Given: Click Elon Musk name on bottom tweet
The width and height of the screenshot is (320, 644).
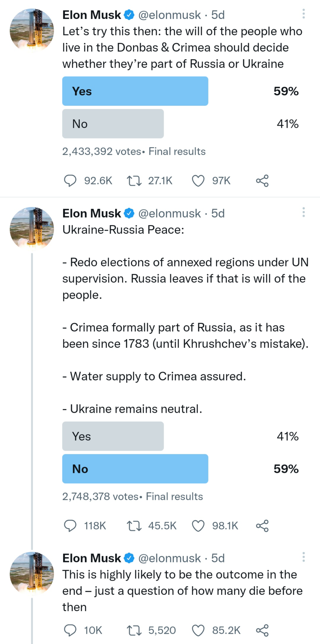Looking at the screenshot, I should point(92,558).
